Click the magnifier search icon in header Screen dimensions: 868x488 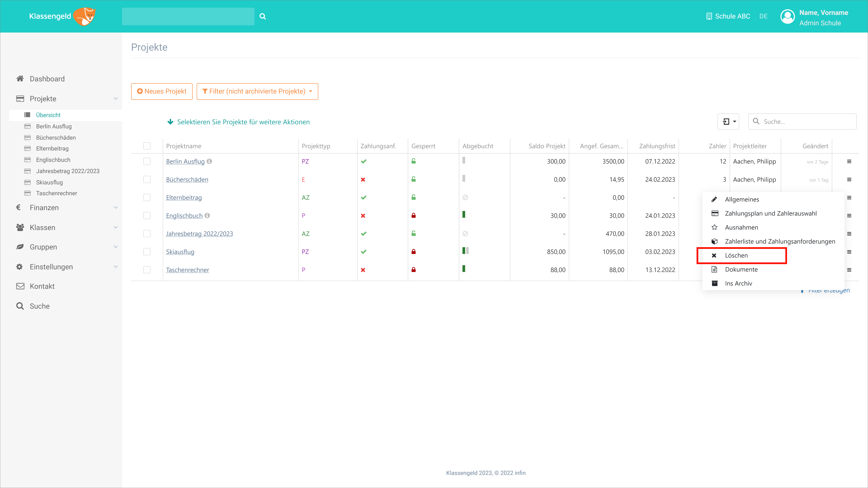pos(263,16)
